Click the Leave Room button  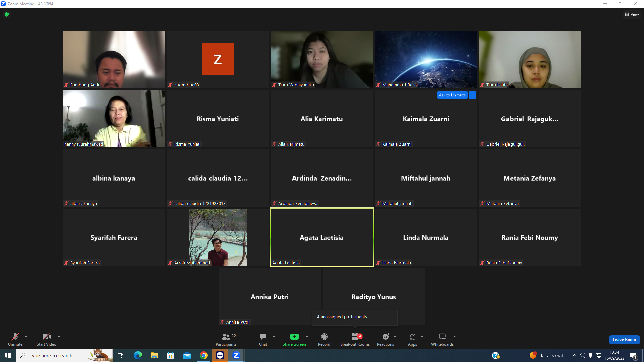(x=624, y=340)
